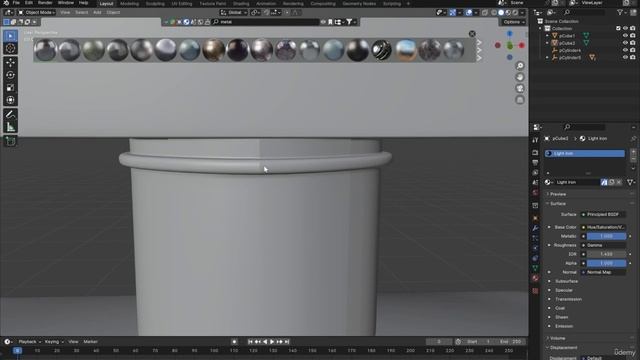Switch to the Modeling workspace tab
640x360 pixels.
click(x=129, y=3)
